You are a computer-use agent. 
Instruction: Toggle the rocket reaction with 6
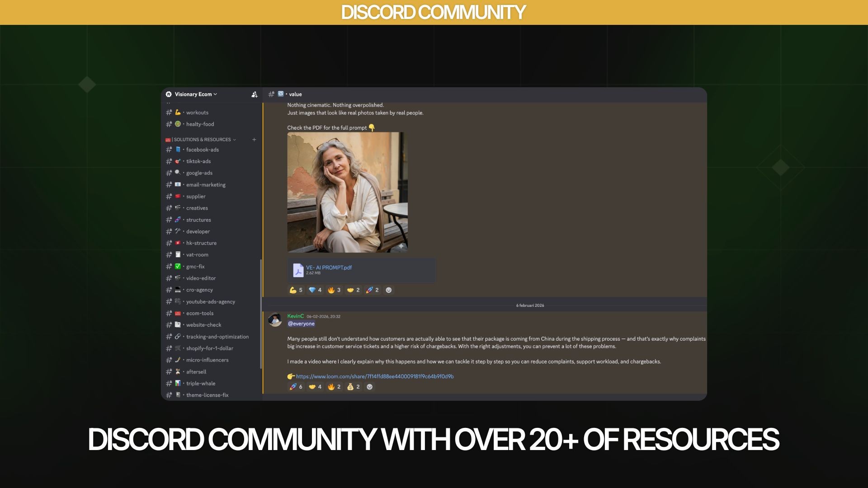click(296, 387)
